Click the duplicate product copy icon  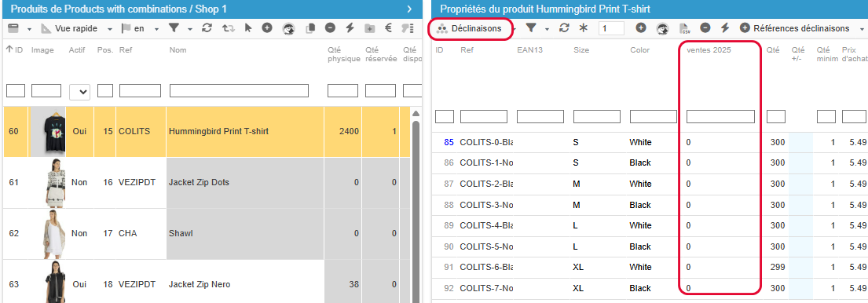pyautogui.click(x=310, y=28)
